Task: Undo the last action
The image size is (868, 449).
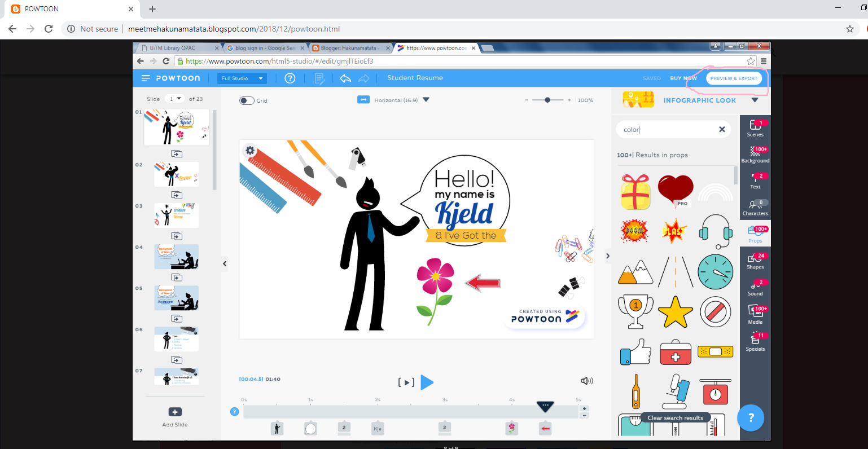Action: (345, 78)
